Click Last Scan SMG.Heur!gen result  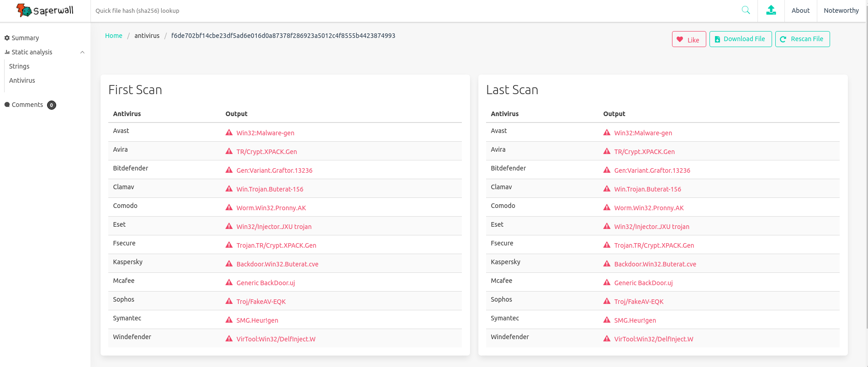[635, 320]
